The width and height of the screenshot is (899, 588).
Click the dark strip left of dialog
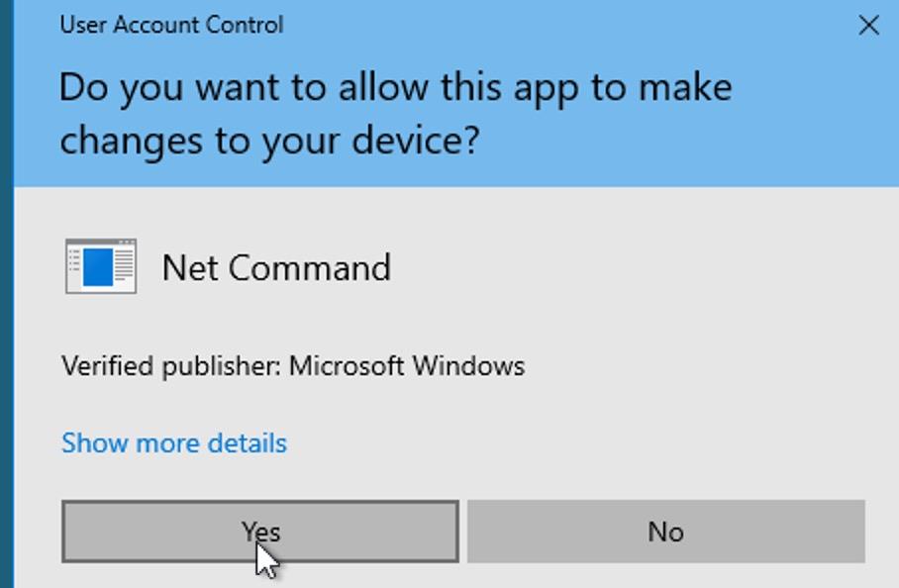[6, 297]
